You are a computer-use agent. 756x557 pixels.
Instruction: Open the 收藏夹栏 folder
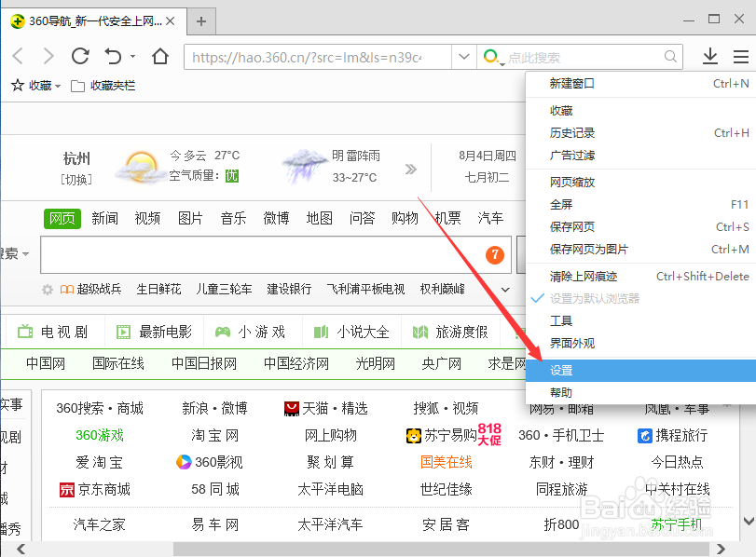click(103, 86)
